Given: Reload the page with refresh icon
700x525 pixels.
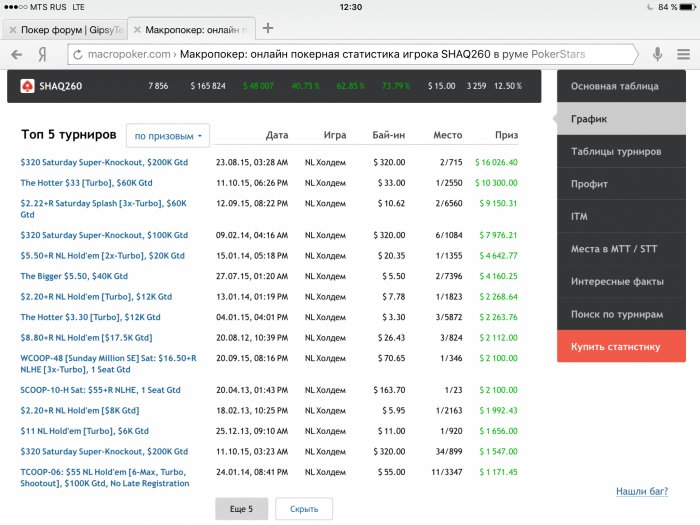Looking at the screenshot, I should (78, 54).
